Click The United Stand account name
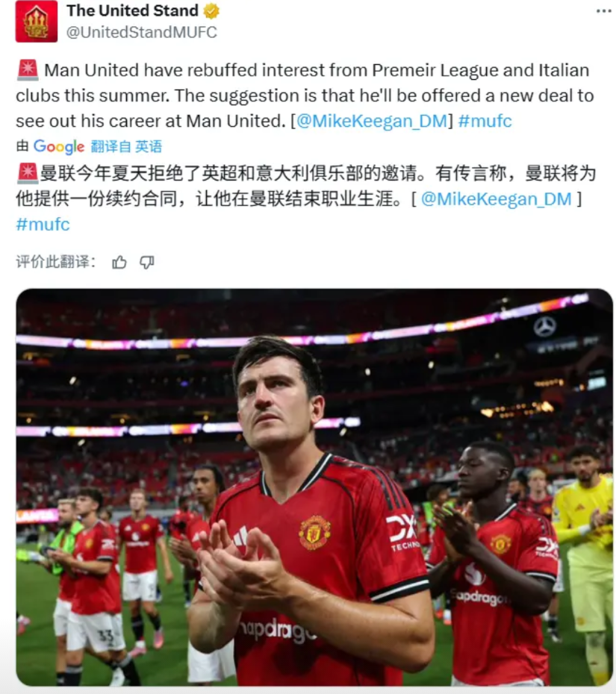 coord(133,10)
